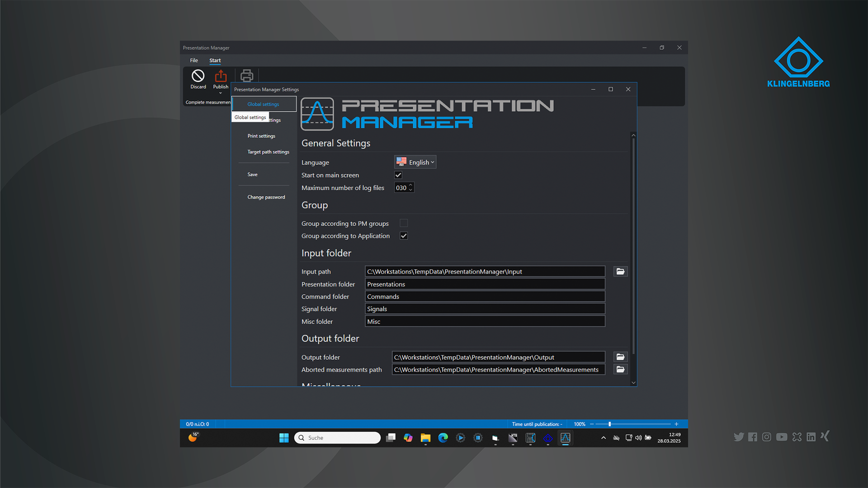Click the printer icon in the ribbon
Image resolution: width=868 pixels, height=488 pixels.
click(247, 76)
